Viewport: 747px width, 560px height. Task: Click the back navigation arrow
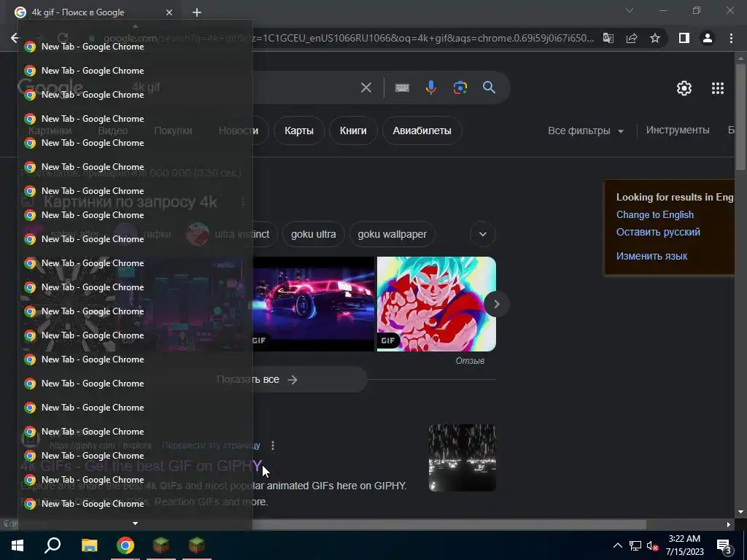[15, 38]
